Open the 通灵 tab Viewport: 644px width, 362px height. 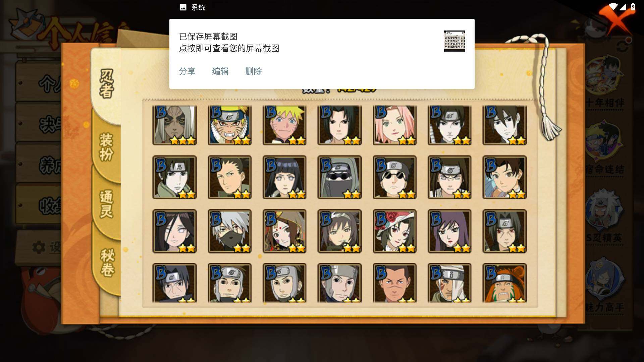106,204
